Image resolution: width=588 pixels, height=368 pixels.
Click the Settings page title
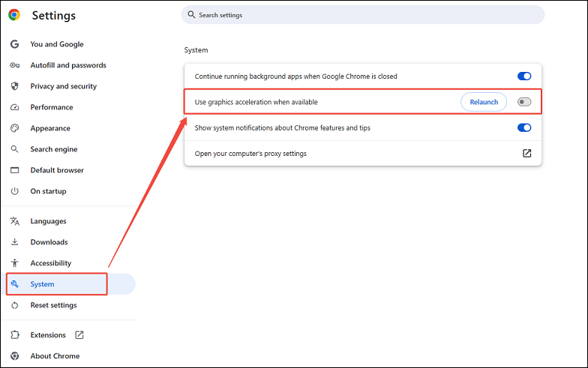click(54, 15)
